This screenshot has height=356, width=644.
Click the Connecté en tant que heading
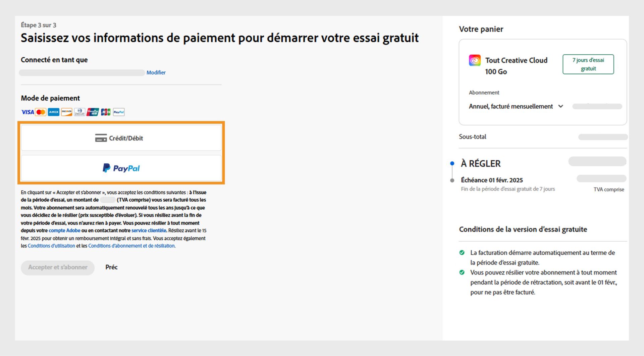coord(54,60)
